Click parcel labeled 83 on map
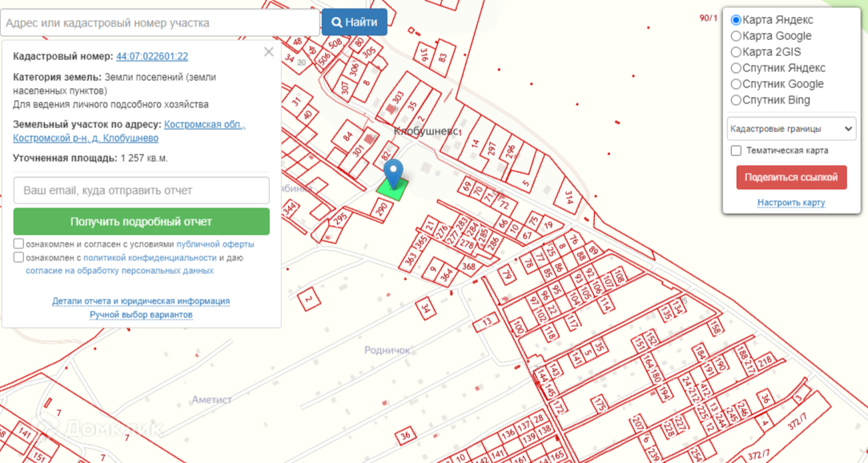Viewport: 868px width, 463px height. point(442,58)
